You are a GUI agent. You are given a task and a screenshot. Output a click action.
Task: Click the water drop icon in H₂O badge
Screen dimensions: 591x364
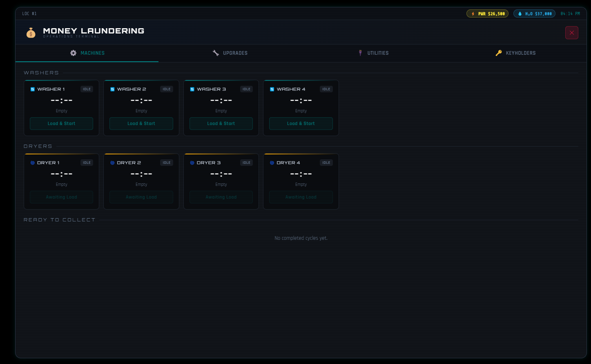click(520, 14)
